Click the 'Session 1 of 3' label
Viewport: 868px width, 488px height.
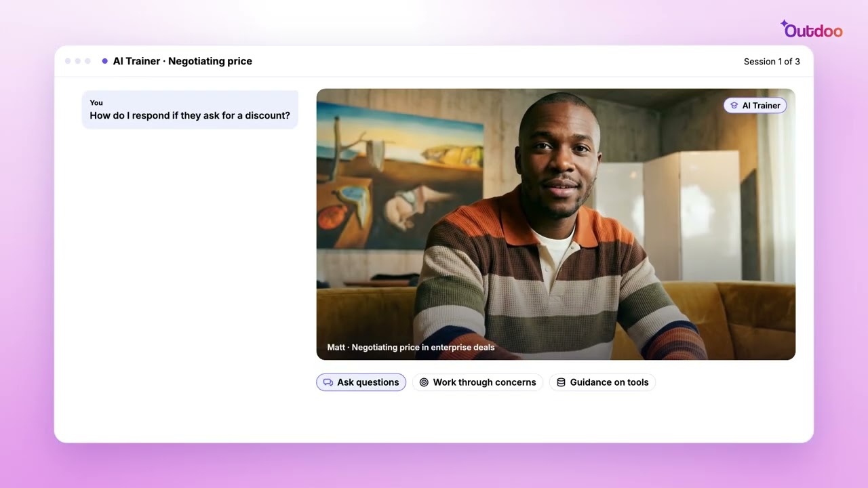772,62
